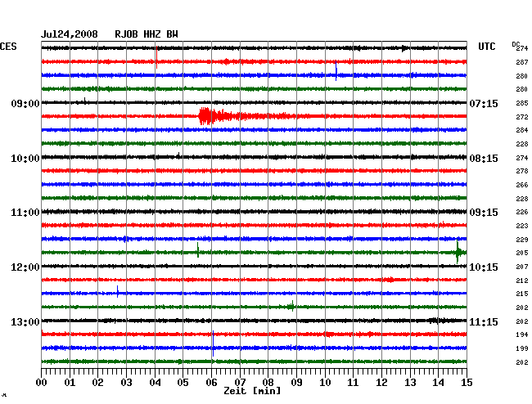Image resolution: width=532 pixels, height=404 pixels.
Task: Click the 09:00 local time label
Action: [x=25, y=103]
